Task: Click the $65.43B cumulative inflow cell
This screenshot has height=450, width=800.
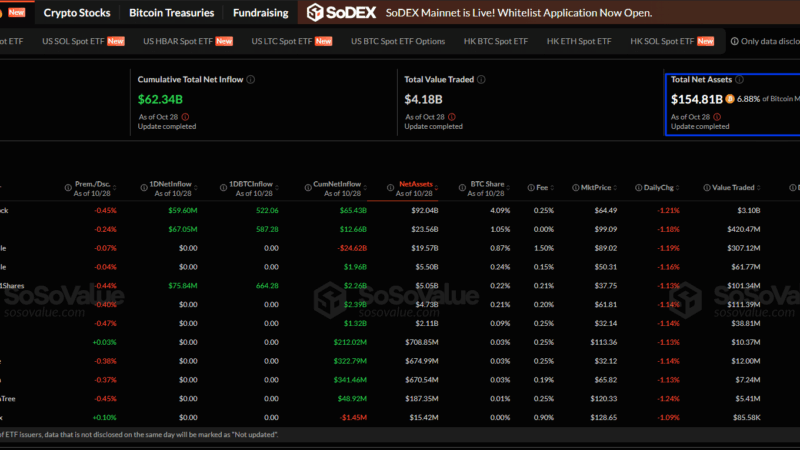Action: point(353,210)
